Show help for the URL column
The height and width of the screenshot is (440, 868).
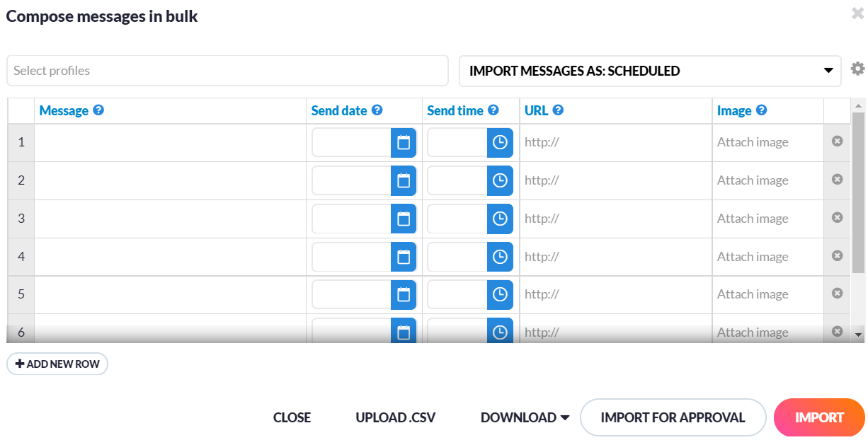(558, 110)
